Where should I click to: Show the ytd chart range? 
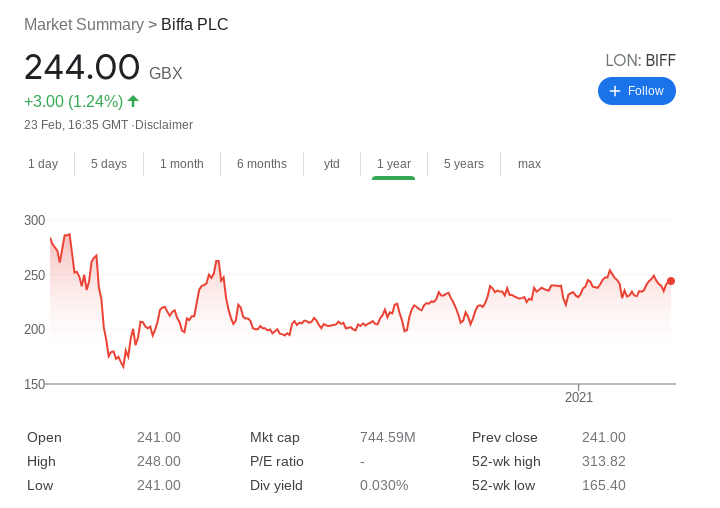click(x=332, y=164)
